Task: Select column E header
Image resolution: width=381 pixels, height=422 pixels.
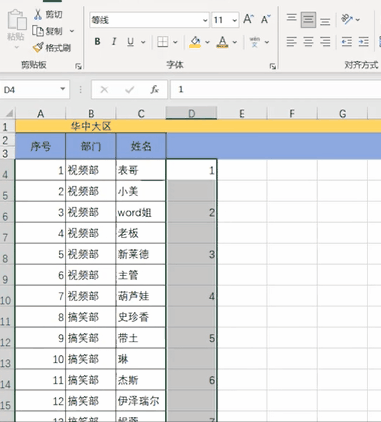Action: click(x=242, y=114)
